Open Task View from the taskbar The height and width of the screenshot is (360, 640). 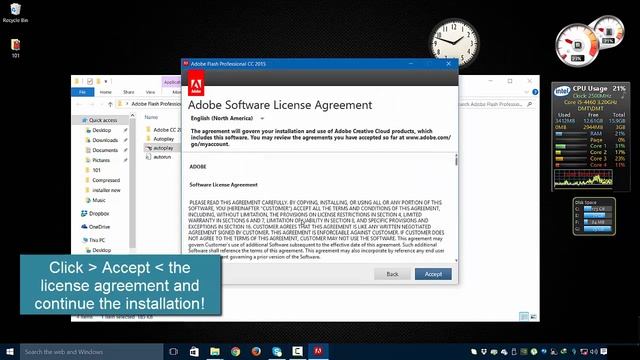coord(173,351)
